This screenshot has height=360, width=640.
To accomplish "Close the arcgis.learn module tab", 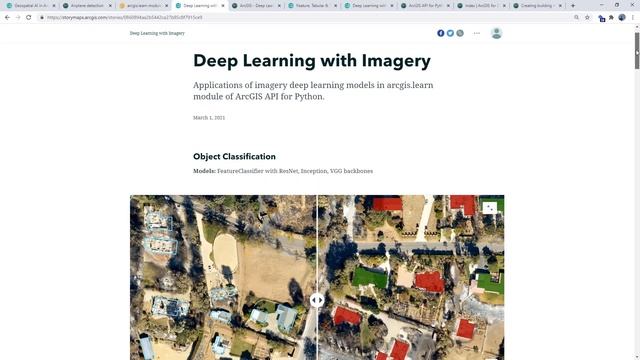I will tap(167, 6).
